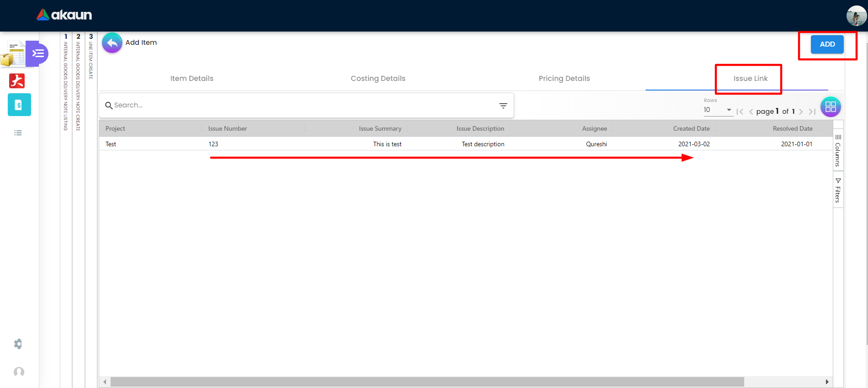This screenshot has height=388, width=868.
Task: Click the scrollbar right arrow
Action: click(x=827, y=382)
